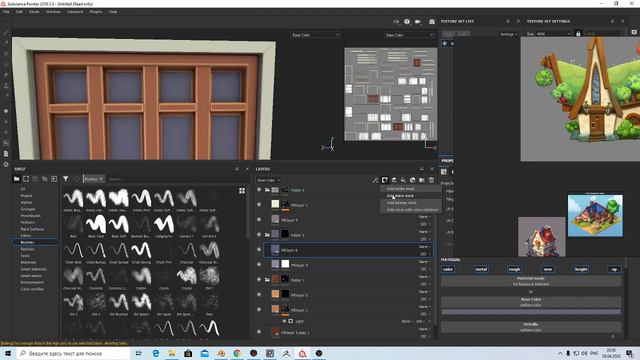Image resolution: width=640 pixels, height=360 pixels.
Task: Toggle visibility of bottom dark-brown fill layer
Action: [x=259, y=332]
